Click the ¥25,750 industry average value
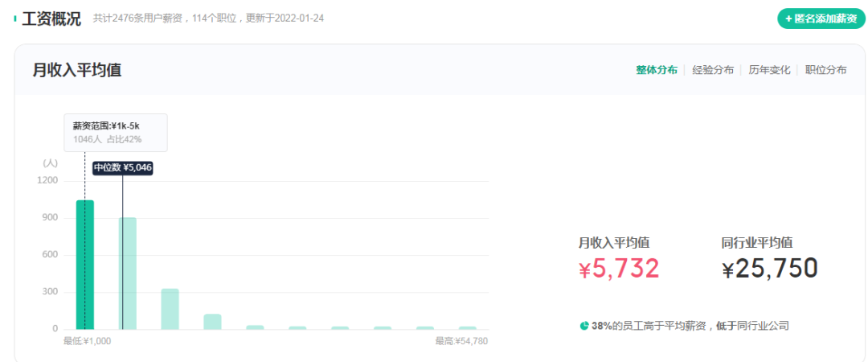This screenshot has height=362, width=868. click(x=769, y=269)
